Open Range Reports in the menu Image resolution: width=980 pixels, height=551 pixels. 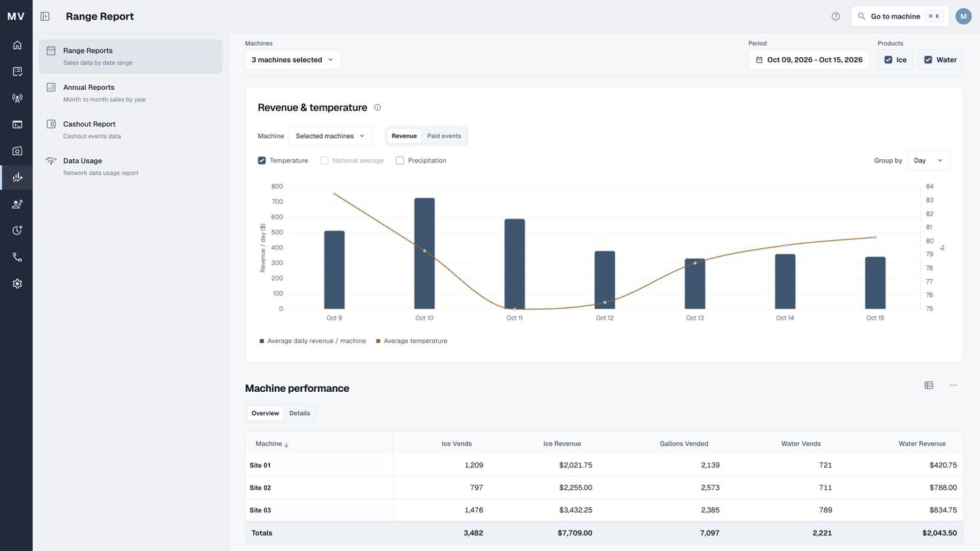click(130, 56)
